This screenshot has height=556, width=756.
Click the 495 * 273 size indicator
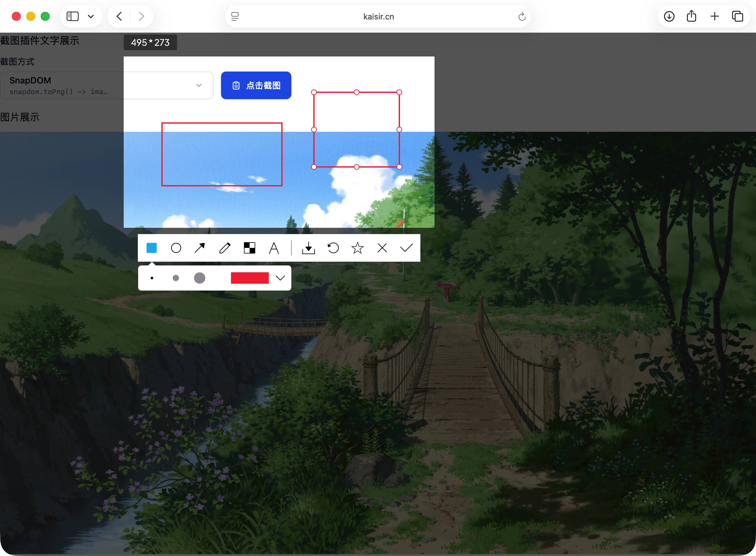150,42
